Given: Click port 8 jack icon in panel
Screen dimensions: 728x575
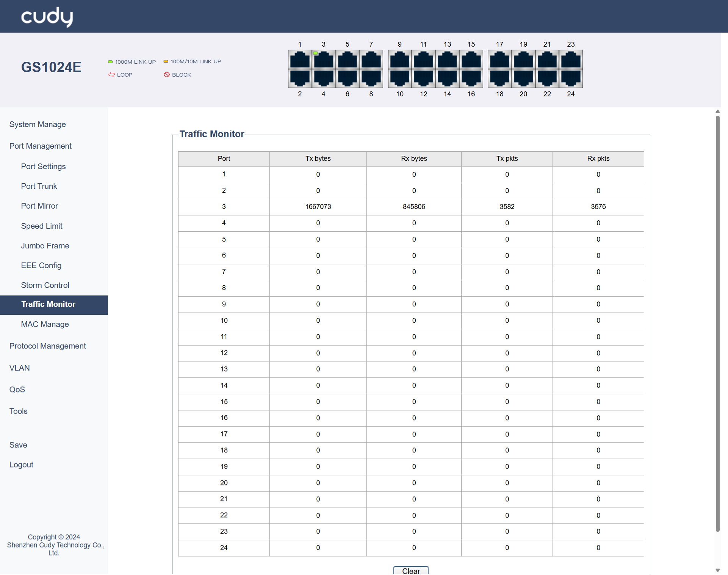Looking at the screenshot, I should pyautogui.click(x=371, y=78).
